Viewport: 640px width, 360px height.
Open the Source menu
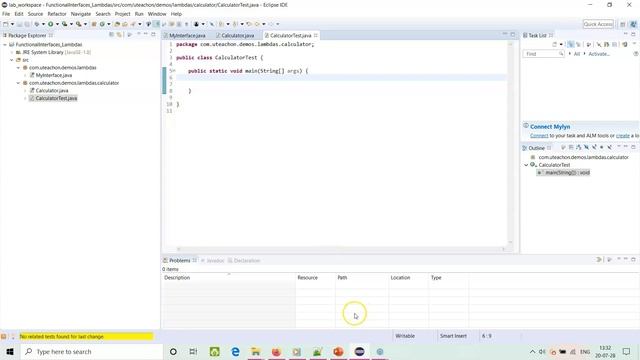tap(35, 14)
